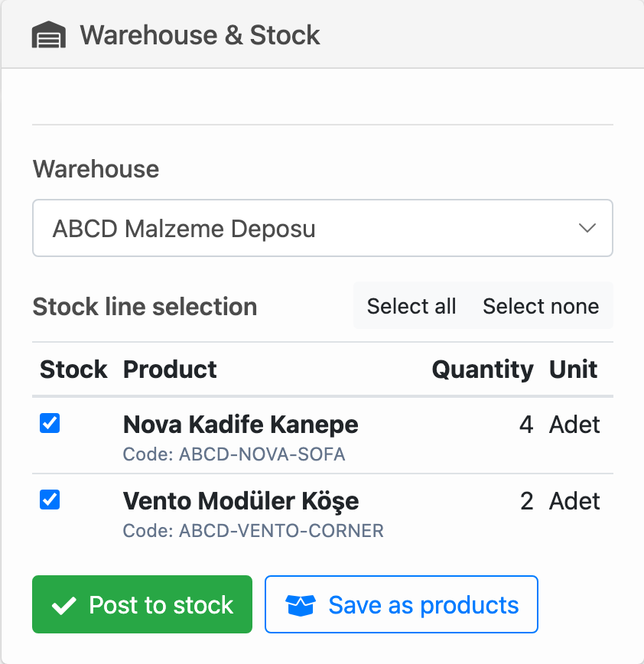Click the Select all button
Image resolution: width=644 pixels, height=664 pixels.
pos(411,306)
